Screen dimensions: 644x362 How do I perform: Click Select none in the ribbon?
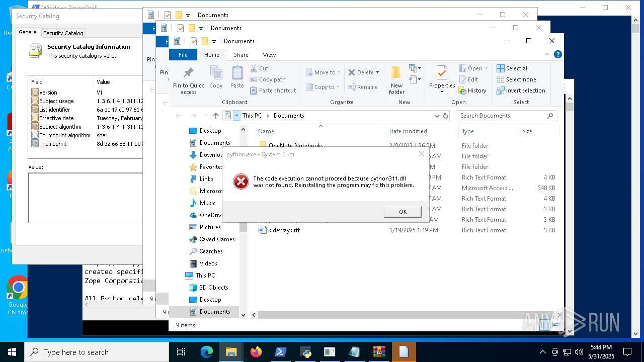(x=516, y=79)
